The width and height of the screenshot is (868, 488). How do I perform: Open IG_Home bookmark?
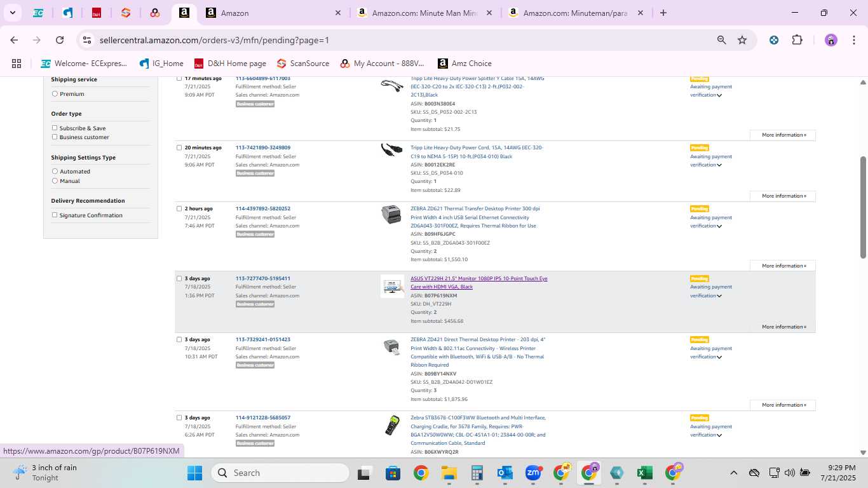[161, 64]
